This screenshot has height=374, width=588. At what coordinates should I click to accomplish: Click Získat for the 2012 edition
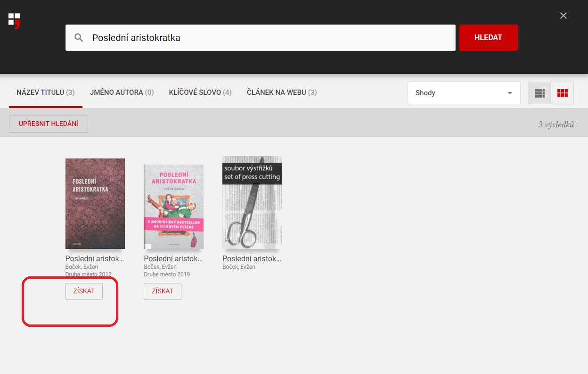(84, 291)
